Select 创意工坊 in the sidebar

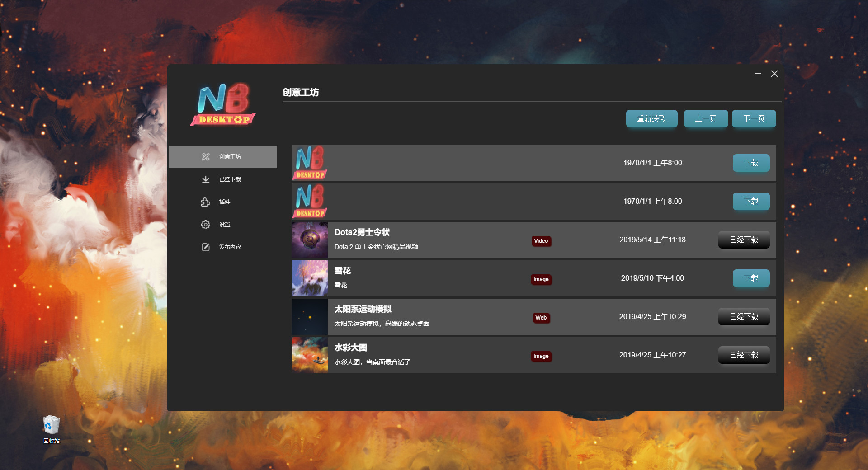click(x=230, y=157)
